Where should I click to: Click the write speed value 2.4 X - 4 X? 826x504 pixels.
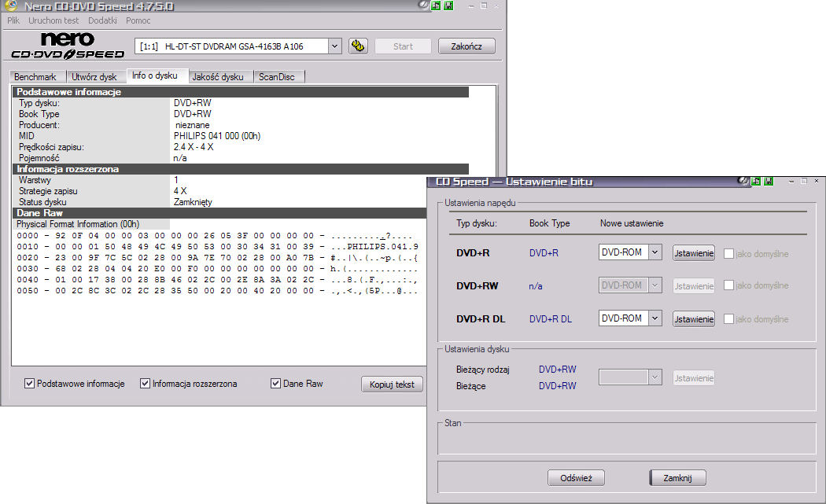[194, 147]
